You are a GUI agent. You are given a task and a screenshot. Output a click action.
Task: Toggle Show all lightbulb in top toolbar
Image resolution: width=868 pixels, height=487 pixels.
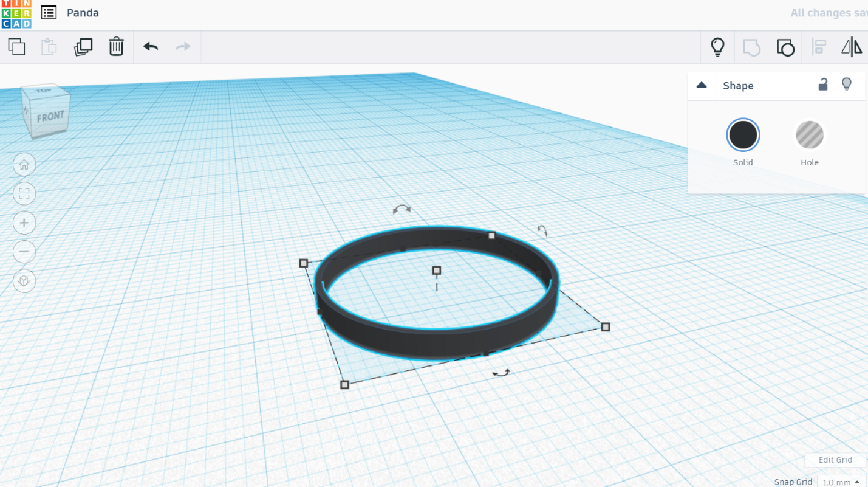717,47
